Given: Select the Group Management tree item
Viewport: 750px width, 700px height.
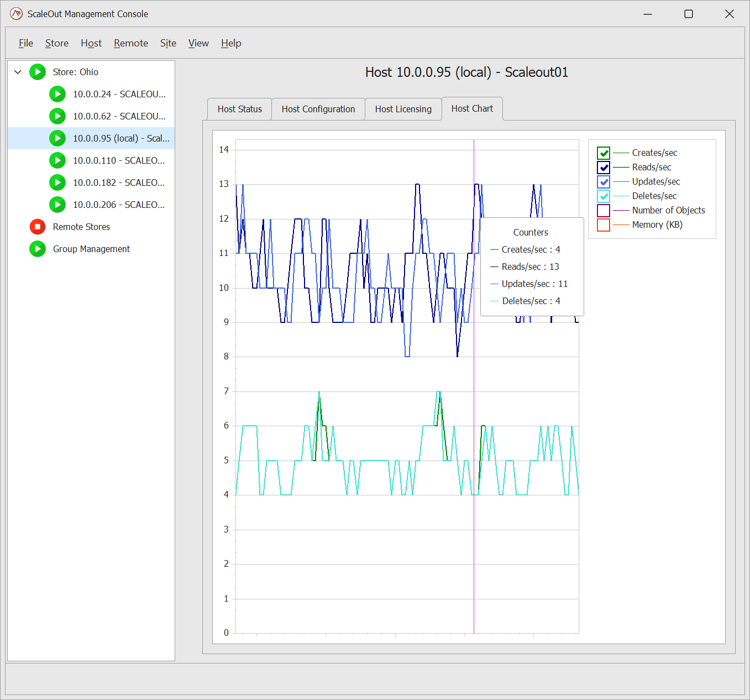Looking at the screenshot, I should (91, 249).
